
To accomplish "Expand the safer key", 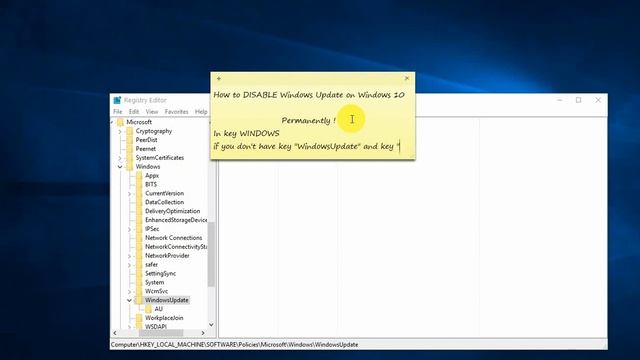I will tap(129, 265).
